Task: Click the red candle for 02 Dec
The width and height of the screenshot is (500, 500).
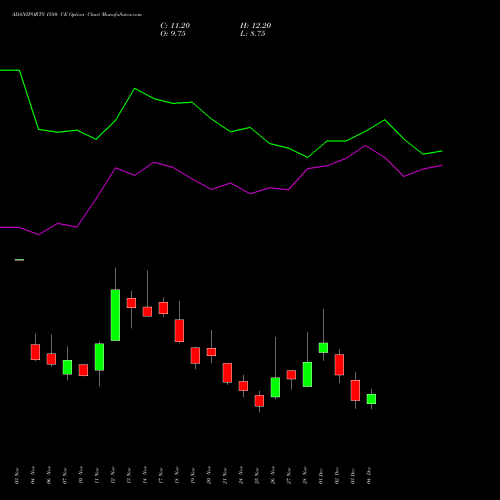Action: tap(339, 365)
